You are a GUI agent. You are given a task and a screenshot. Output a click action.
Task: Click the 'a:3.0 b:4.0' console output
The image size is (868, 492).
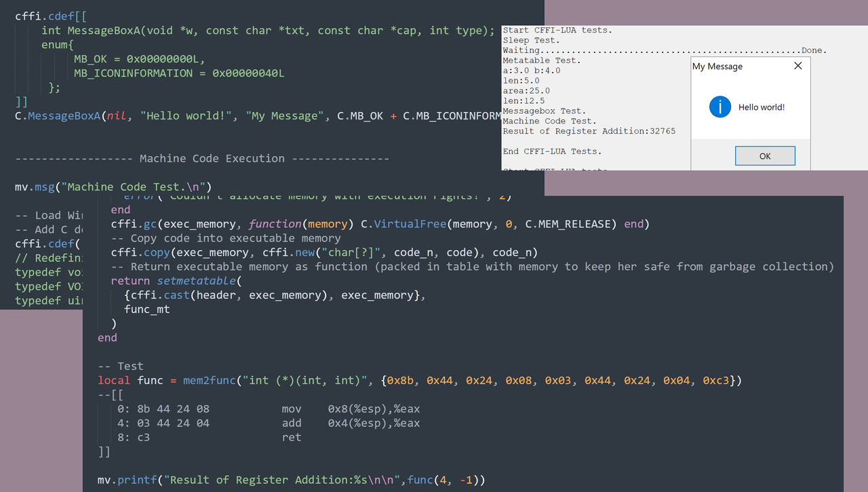coord(532,71)
